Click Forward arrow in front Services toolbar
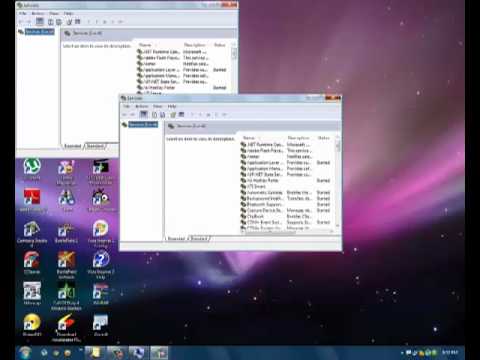This screenshot has width=480, height=360. click(132, 115)
